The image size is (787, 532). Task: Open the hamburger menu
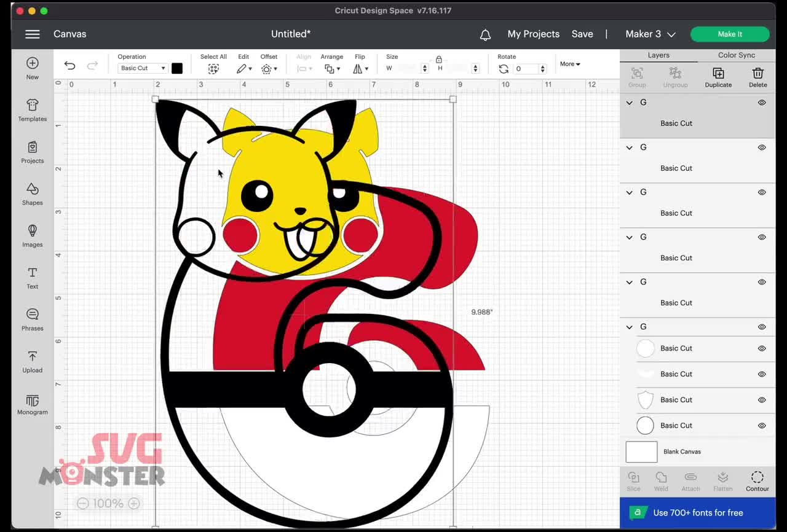click(32, 34)
